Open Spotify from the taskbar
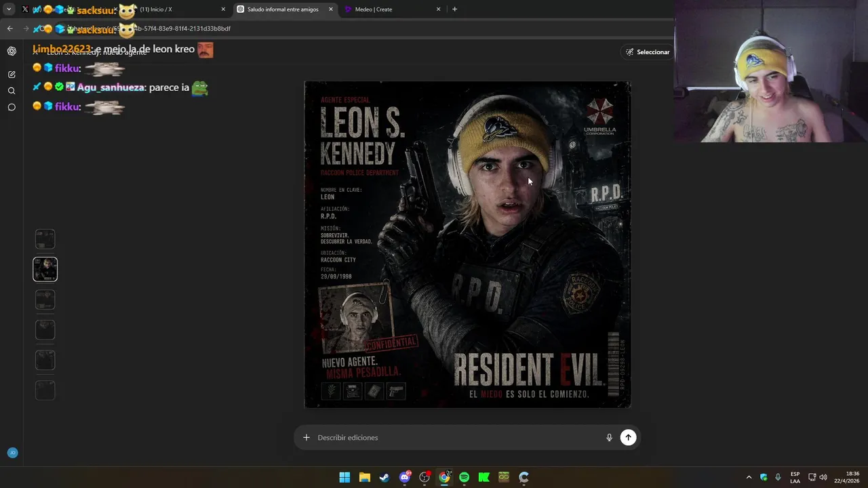 click(464, 477)
